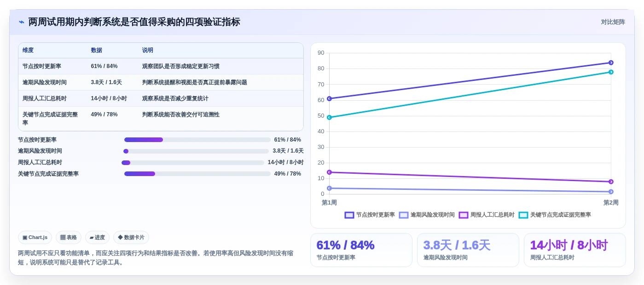
Task: Click 逾期风险发现时间 point at 第1周
Action: pyautogui.click(x=329, y=188)
